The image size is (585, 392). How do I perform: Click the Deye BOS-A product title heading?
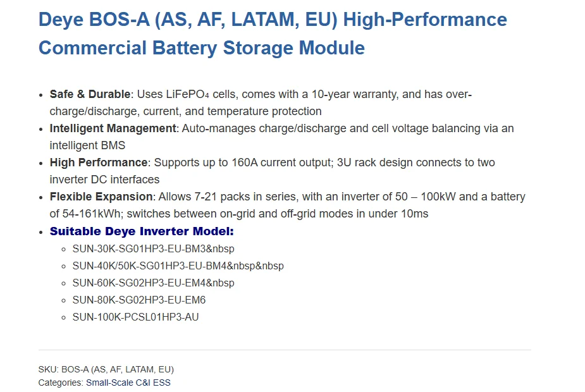pyautogui.click(x=272, y=33)
